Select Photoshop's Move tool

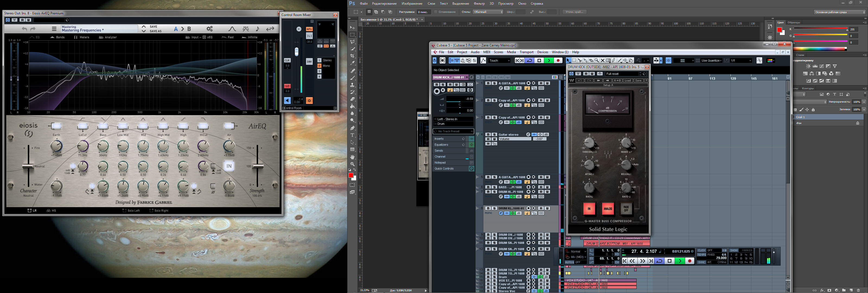(x=352, y=28)
